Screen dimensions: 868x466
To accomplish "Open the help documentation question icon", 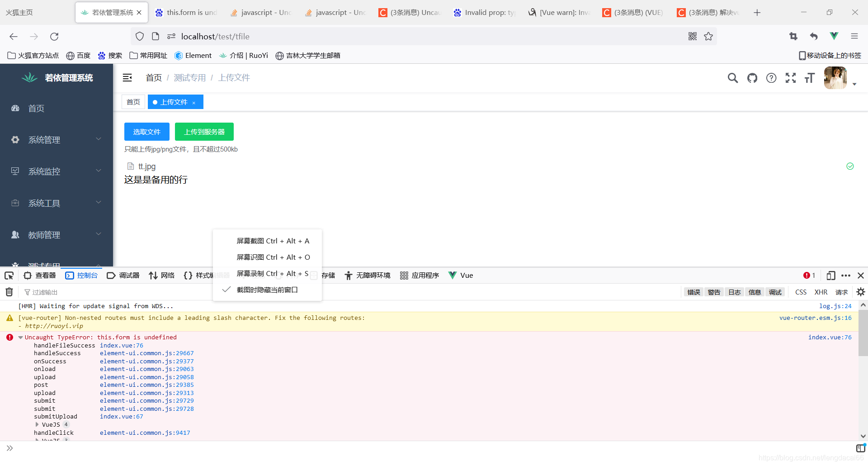I will (771, 78).
